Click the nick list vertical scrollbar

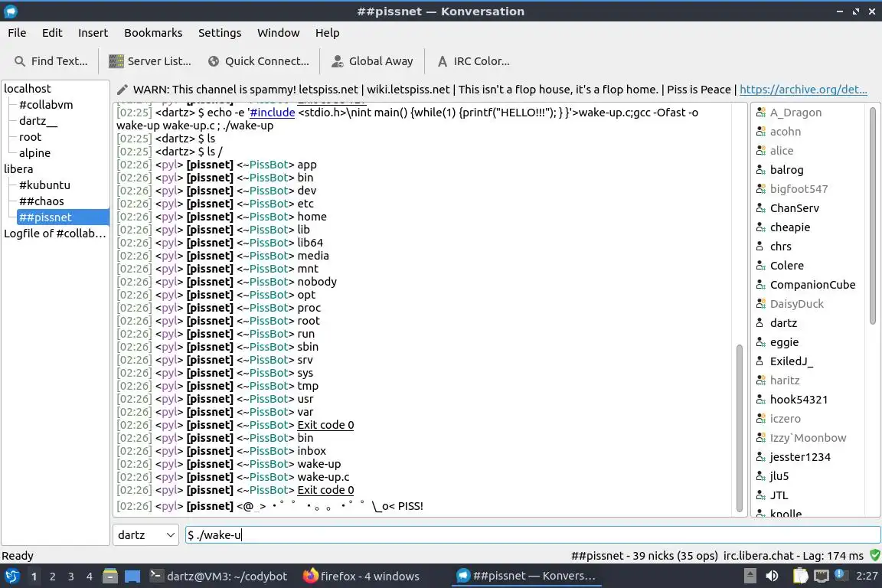(x=873, y=216)
